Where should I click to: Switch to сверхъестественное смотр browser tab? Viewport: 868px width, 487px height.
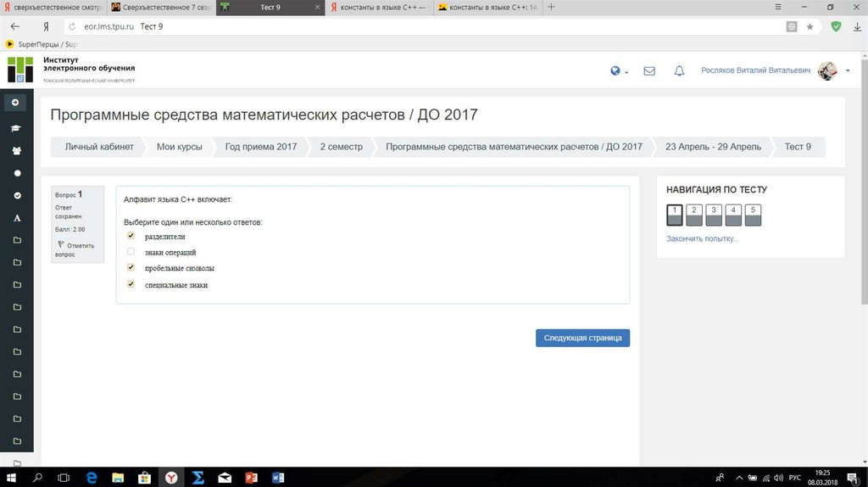[53, 7]
